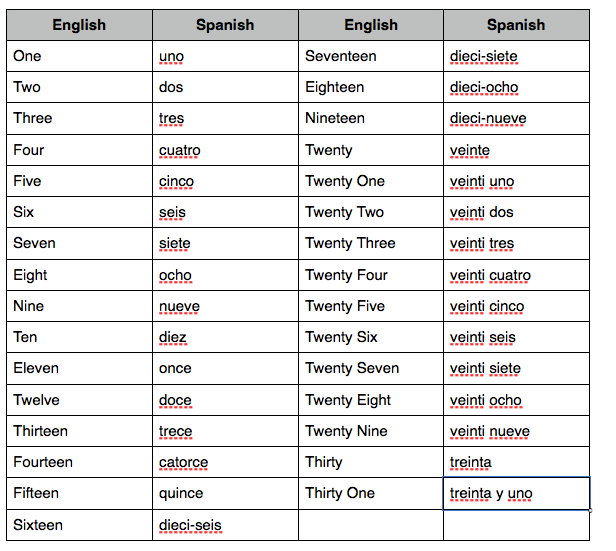The image size is (616, 551).
Task: Click the "dieci-siete" cell
Action: coord(484,56)
